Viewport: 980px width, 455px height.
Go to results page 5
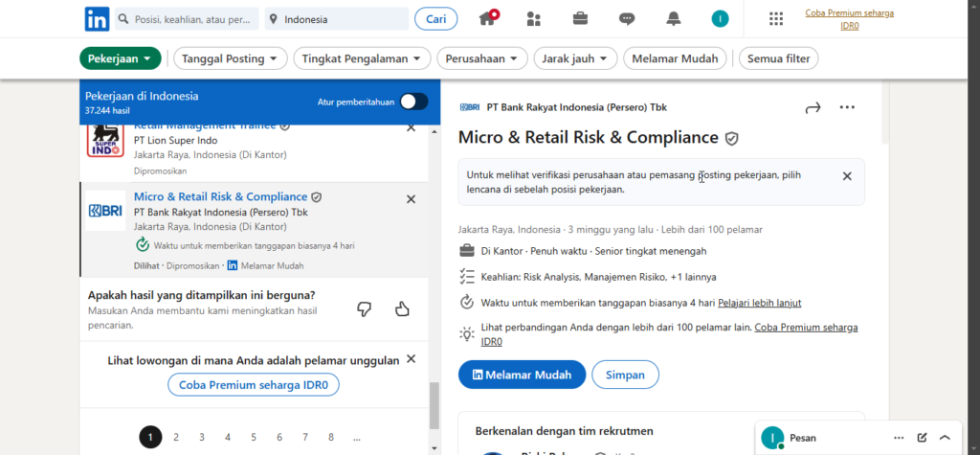[253, 438]
